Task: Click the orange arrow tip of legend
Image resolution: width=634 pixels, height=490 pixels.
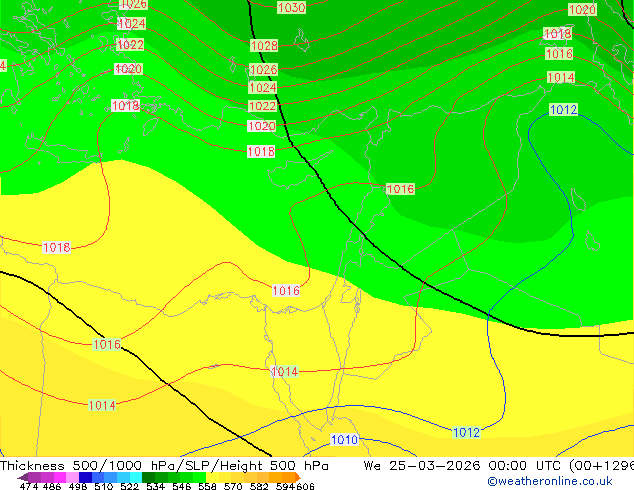Action: point(298,477)
